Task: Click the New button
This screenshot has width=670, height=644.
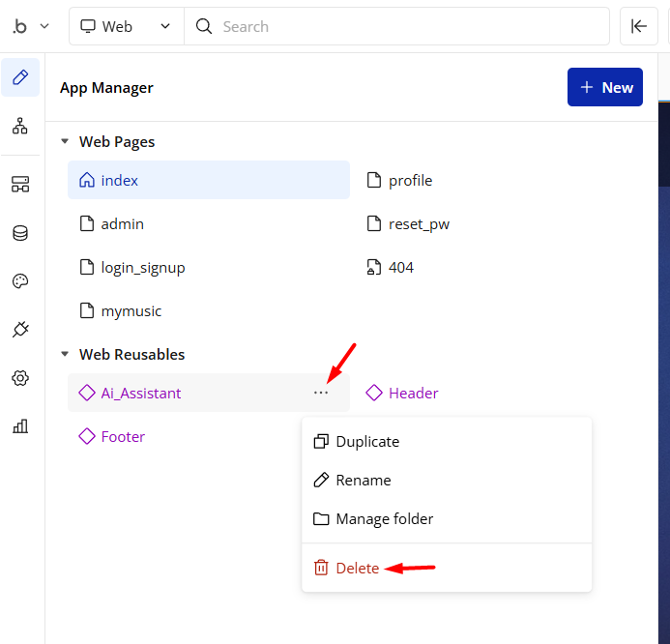Action: coord(605,87)
